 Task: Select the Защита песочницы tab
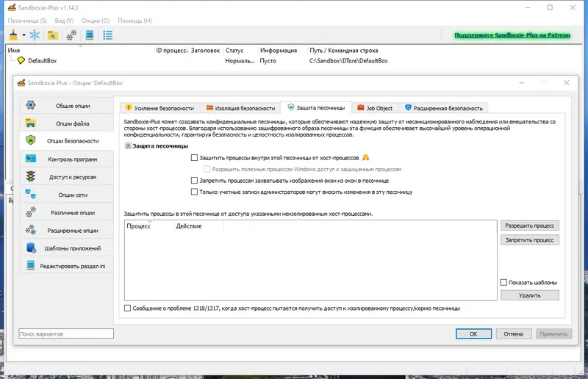click(316, 107)
